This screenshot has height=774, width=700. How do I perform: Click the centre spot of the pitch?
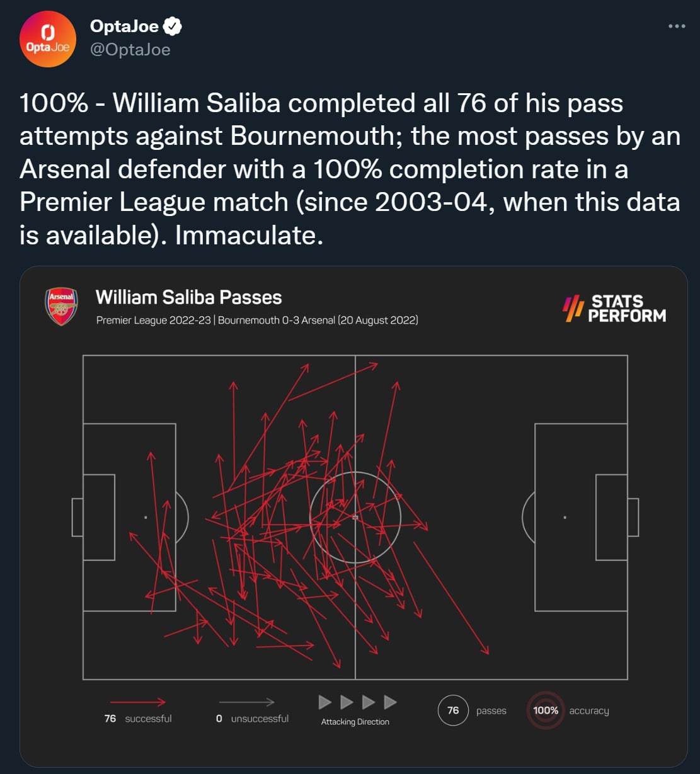[x=355, y=517]
